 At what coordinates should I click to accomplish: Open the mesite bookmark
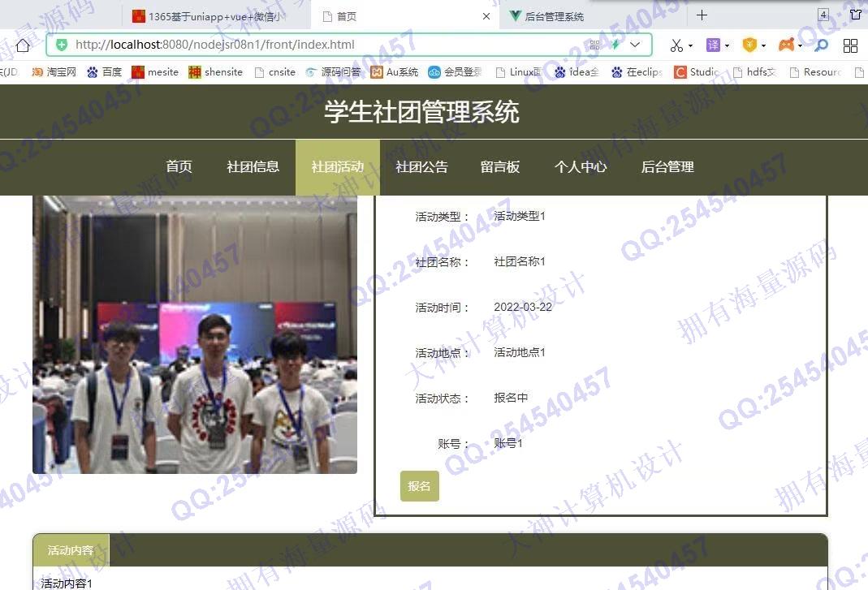pyautogui.click(x=155, y=72)
